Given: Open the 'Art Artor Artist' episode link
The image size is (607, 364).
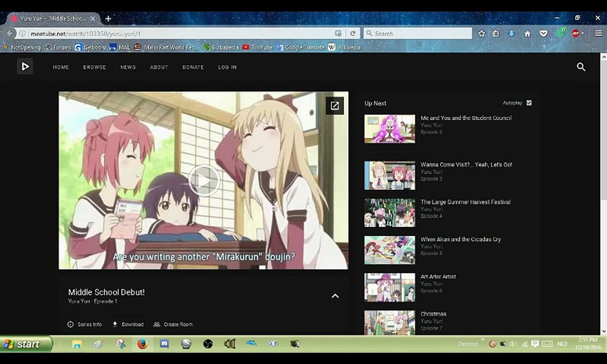Looking at the screenshot, I should tap(438, 276).
